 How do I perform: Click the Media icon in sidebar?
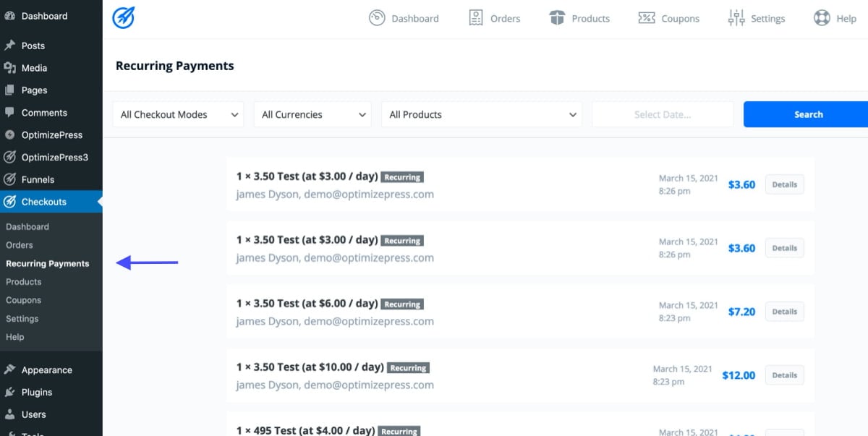9,68
